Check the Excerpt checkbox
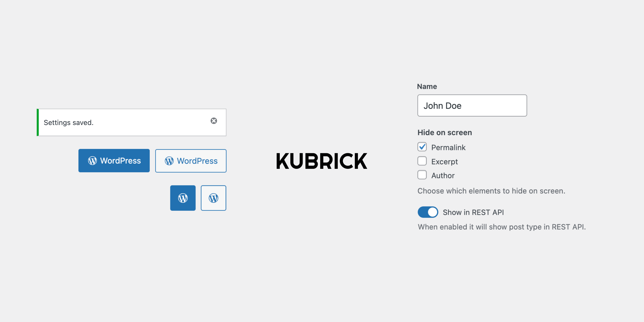The image size is (644, 322). [x=422, y=161]
